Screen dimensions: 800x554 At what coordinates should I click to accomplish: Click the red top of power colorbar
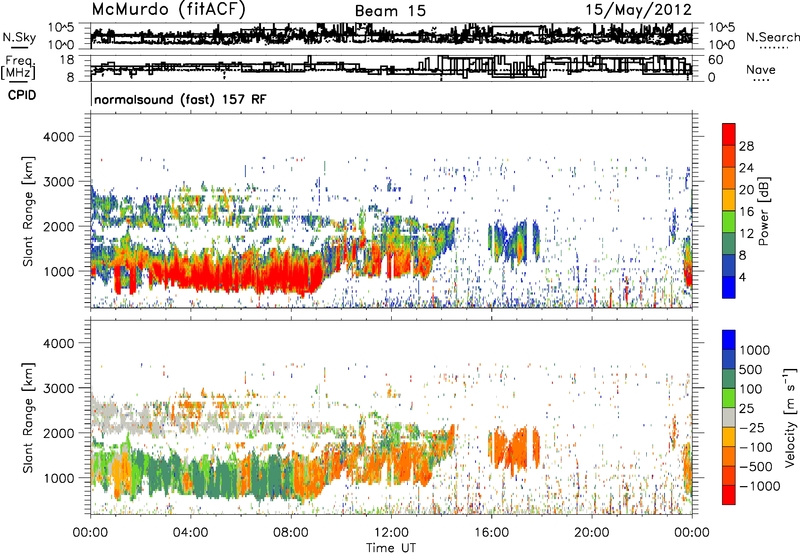pos(729,134)
